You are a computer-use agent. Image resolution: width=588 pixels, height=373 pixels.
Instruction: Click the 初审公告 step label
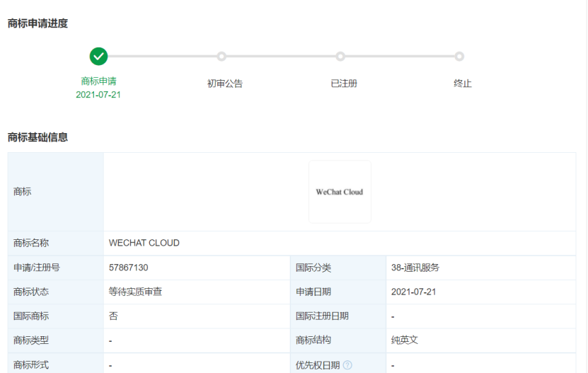click(225, 84)
